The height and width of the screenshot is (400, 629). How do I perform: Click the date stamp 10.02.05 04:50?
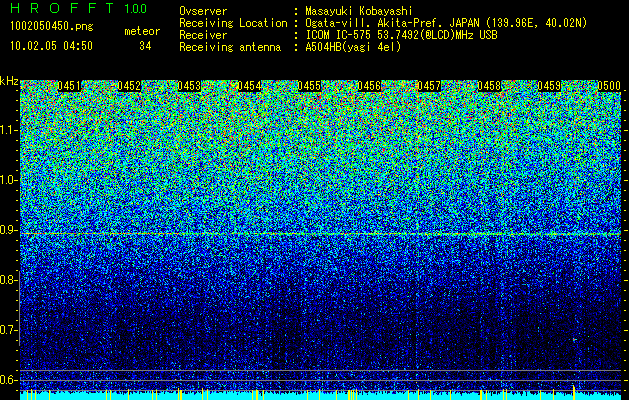(51, 46)
